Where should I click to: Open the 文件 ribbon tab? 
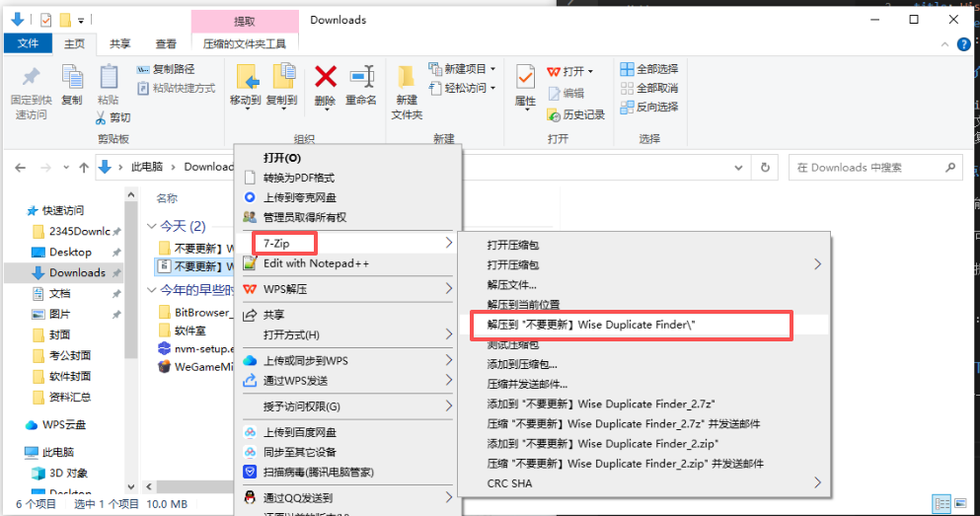coord(28,43)
